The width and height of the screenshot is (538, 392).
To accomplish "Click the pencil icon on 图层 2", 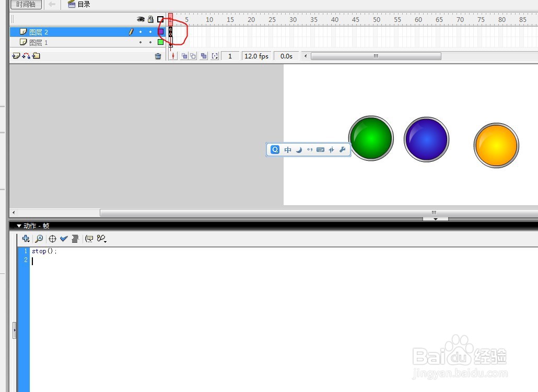I will pos(131,31).
